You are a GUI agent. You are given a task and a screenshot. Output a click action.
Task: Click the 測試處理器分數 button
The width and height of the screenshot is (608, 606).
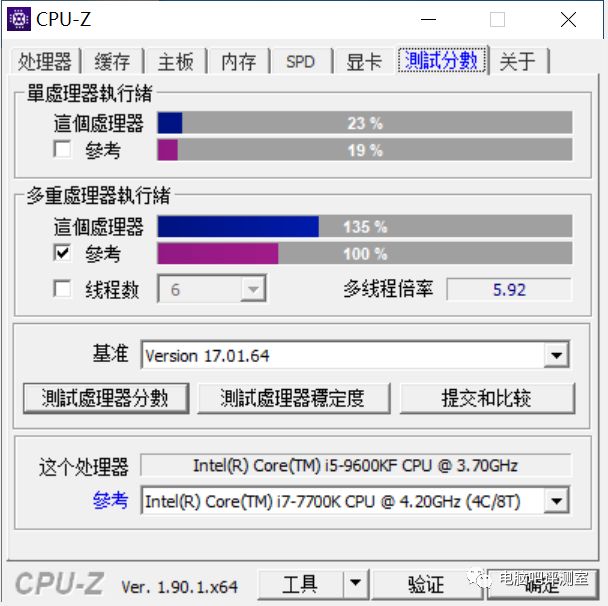(106, 398)
